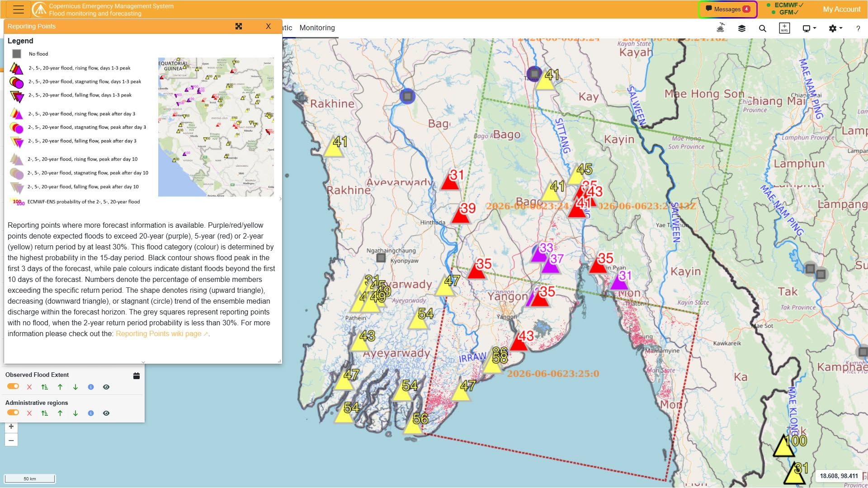Check GFM status indicator
The height and width of the screenshot is (488, 868).
tap(786, 12)
